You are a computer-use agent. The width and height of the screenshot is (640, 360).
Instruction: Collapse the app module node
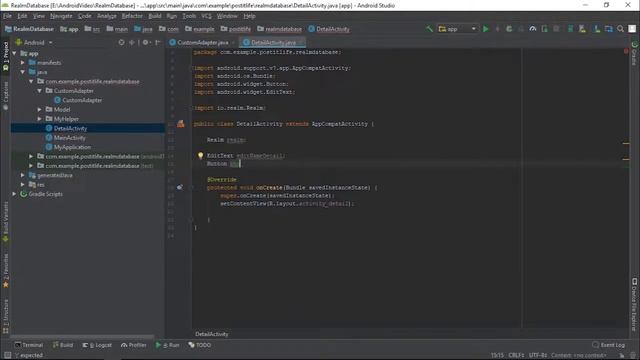(15, 53)
